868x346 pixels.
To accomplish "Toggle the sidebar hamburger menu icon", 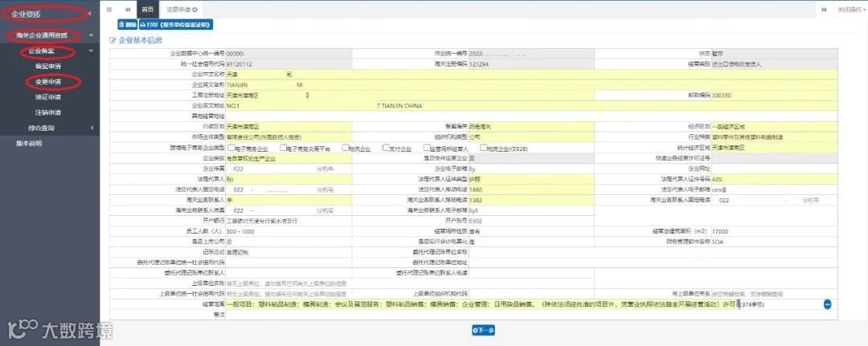I will (109, 10).
